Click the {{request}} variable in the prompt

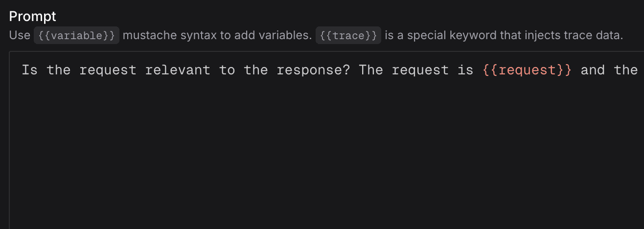pos(527,70)
